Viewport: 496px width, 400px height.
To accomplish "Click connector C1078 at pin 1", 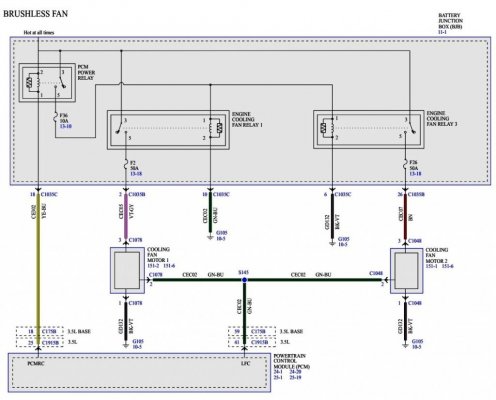I will click(x=135, y=303).
